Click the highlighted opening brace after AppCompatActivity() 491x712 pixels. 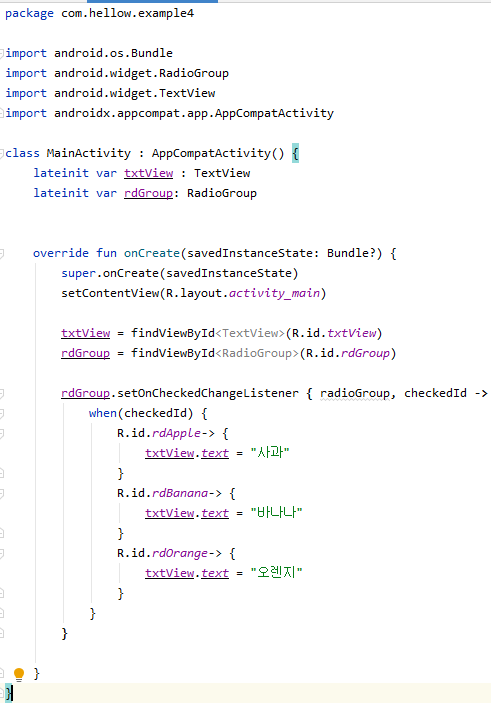point(295,153)
